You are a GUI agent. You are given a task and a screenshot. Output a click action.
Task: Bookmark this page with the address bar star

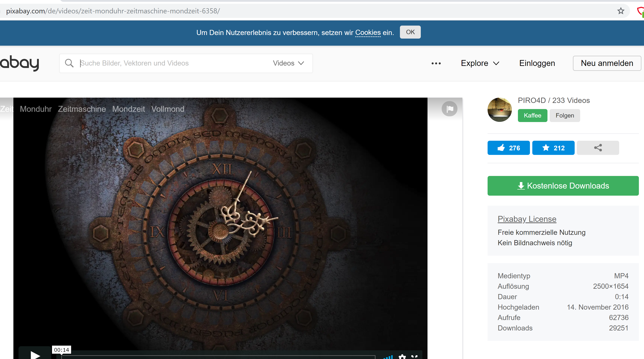point(621,11)
